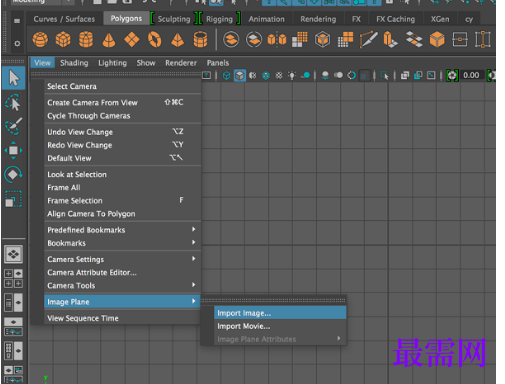This screenshot has height=384, width=505.
Task: Open Camera Attribute Editor...
Action: point(122,272)
